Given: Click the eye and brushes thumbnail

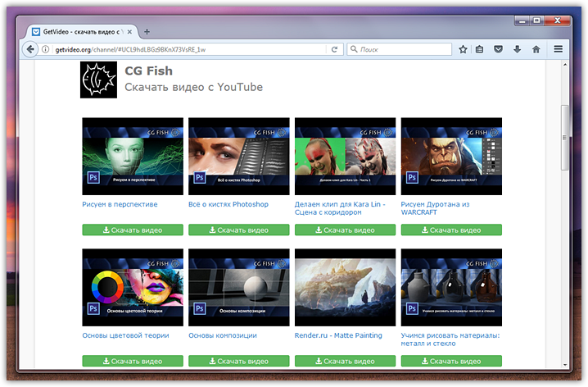Looking at the screenshot, I should [239, 156].
